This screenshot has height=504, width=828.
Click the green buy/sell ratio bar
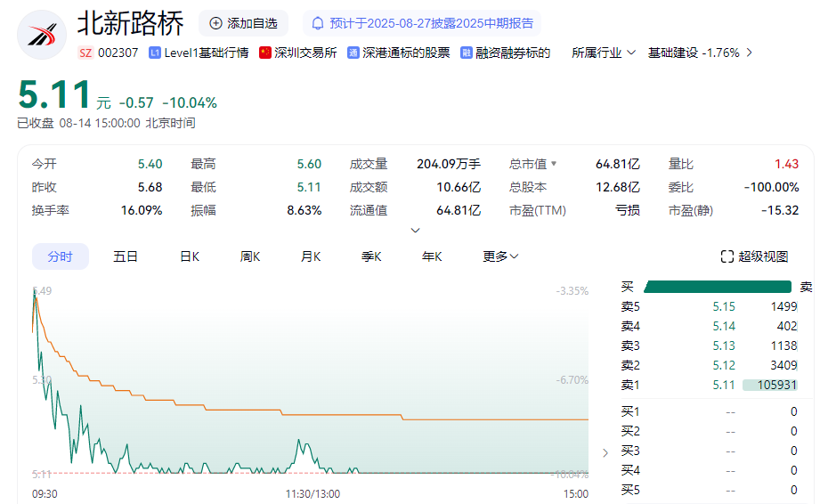coord(718,287)
